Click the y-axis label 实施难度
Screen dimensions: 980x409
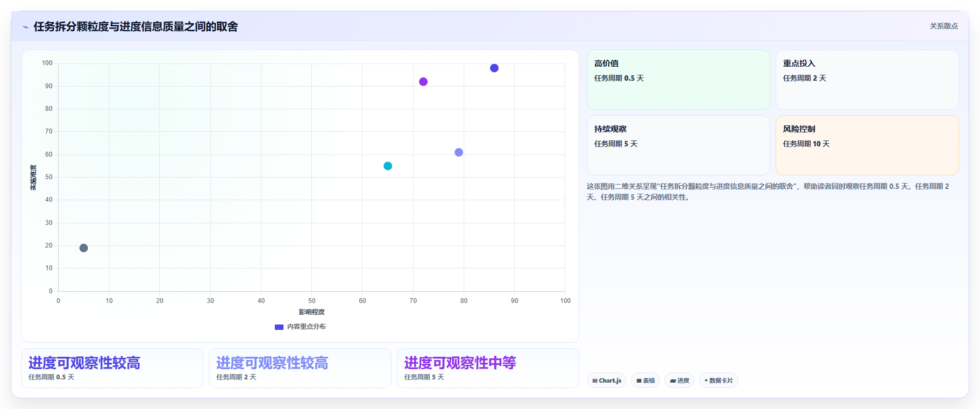[x=33, y=178]
